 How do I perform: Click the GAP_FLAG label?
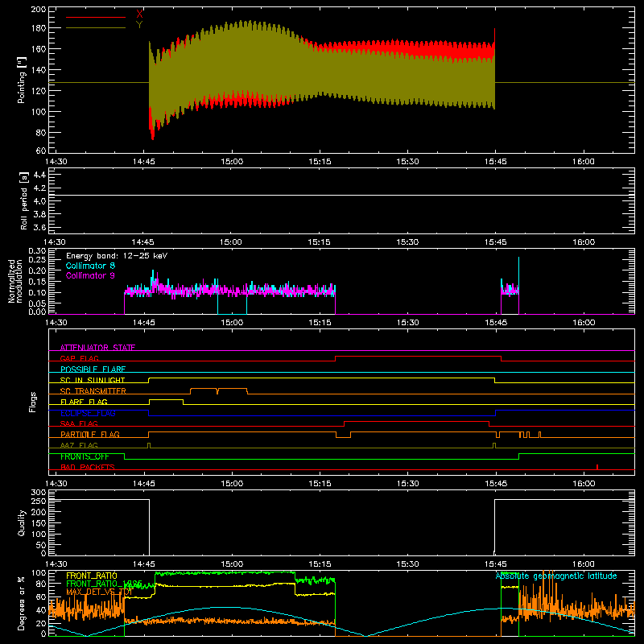coord(79,358)
